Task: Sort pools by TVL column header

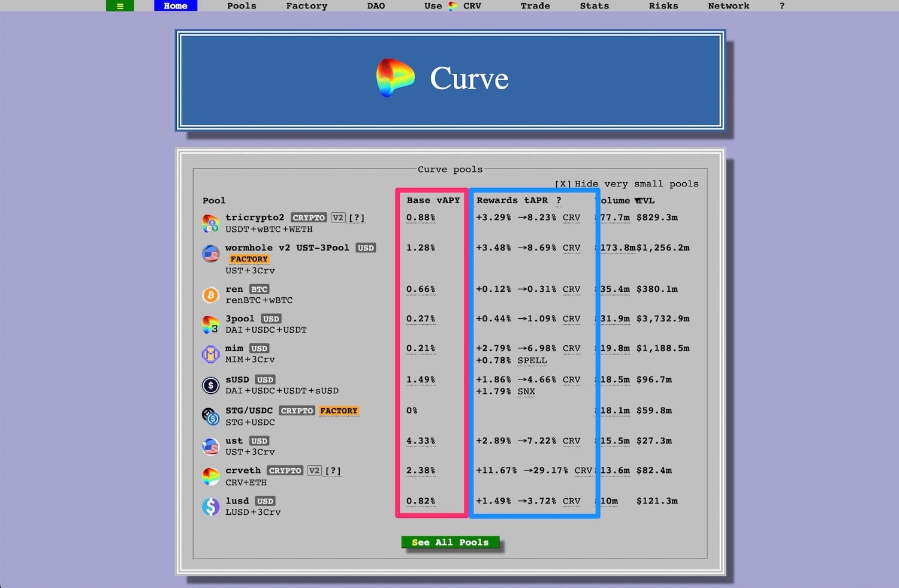Action: point(645,200)
